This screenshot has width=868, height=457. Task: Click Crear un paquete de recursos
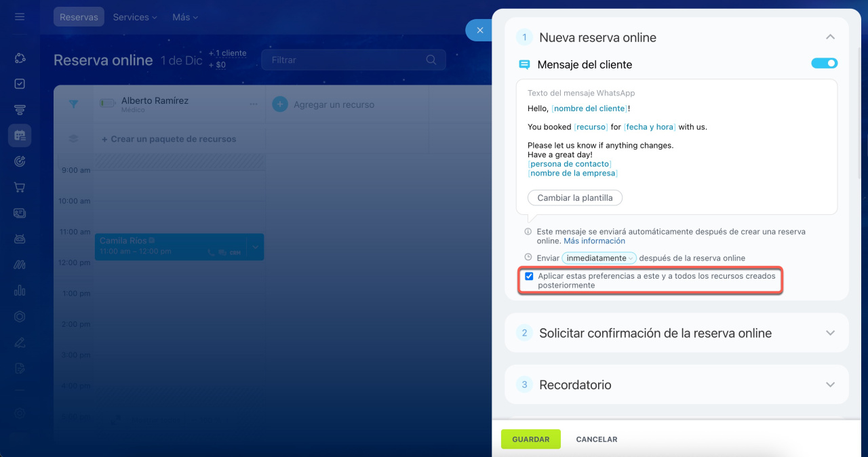pos(169,139)
